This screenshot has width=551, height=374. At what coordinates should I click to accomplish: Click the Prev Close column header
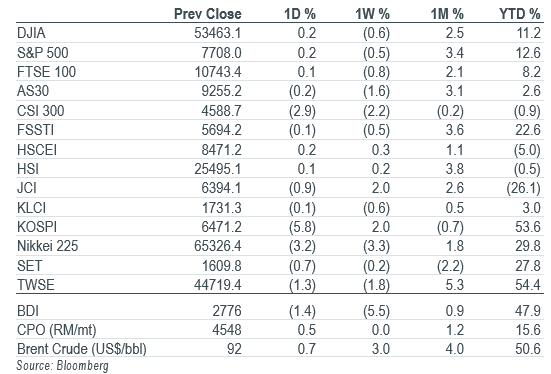[208, 14]
